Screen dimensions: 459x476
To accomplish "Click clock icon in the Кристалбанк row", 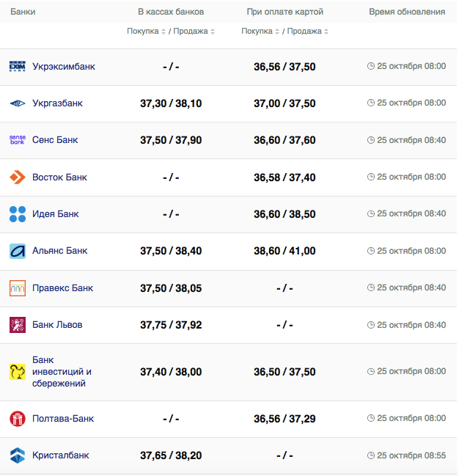I will 371,455.
